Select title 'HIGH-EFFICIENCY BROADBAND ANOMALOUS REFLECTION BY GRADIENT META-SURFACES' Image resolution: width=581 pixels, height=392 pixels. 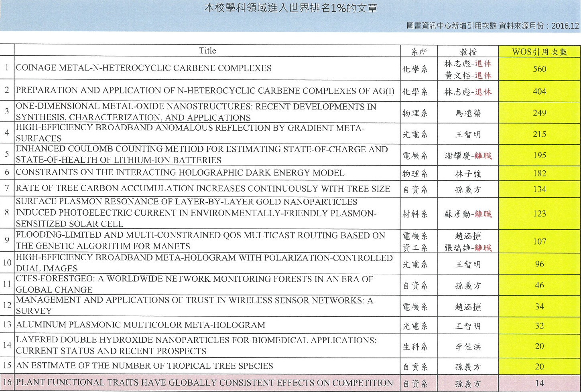190,133
